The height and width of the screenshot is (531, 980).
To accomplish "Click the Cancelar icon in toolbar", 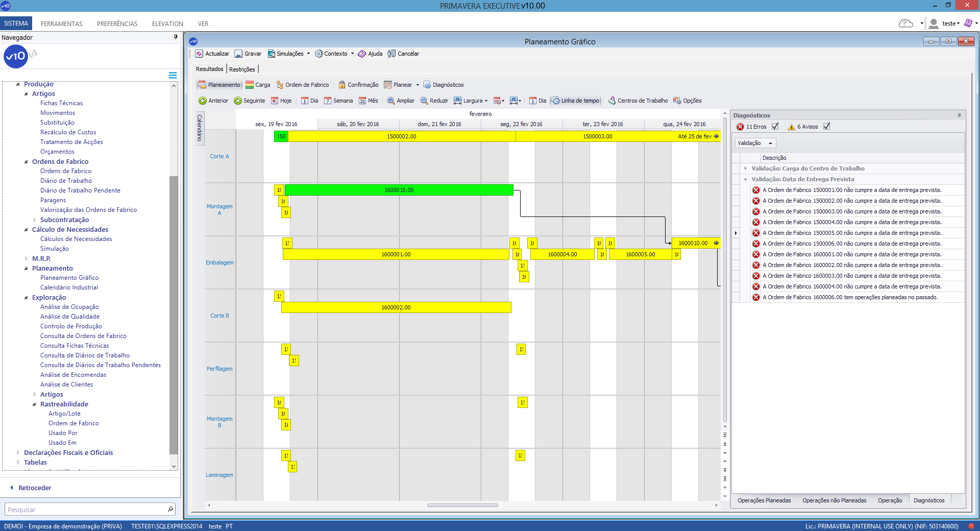I will 391,54.
